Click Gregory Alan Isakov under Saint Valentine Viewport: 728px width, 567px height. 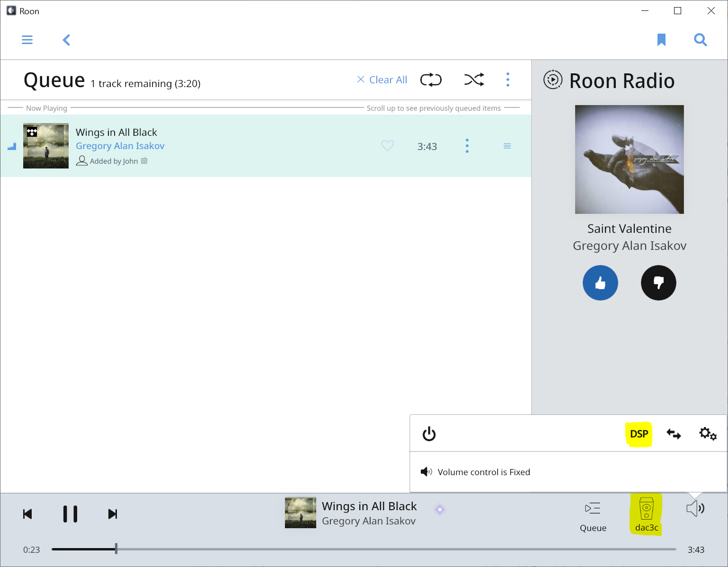(630, 246)
